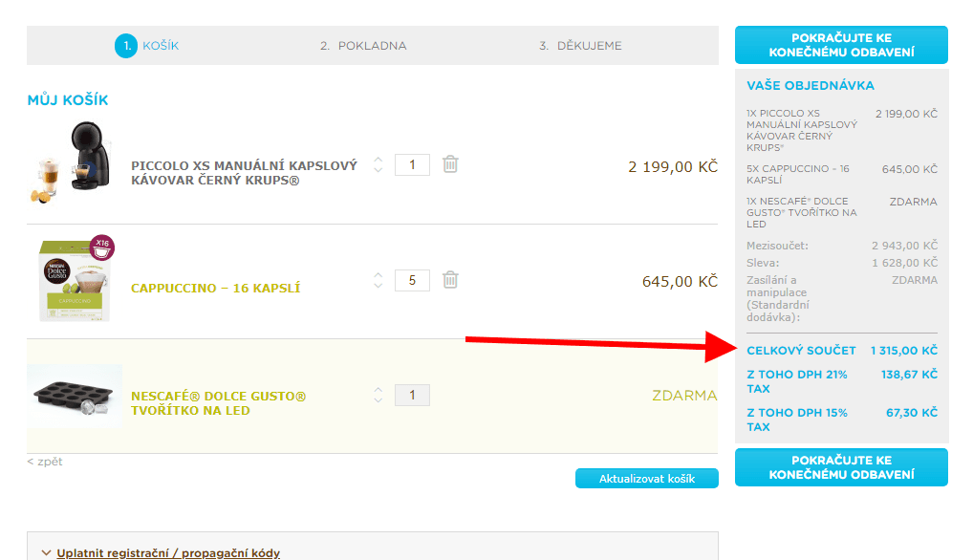Viewport: 973px width, 560px height.
Task: Open Piccolo XS coffee machine thumbnail
Action: pos(74,162)
